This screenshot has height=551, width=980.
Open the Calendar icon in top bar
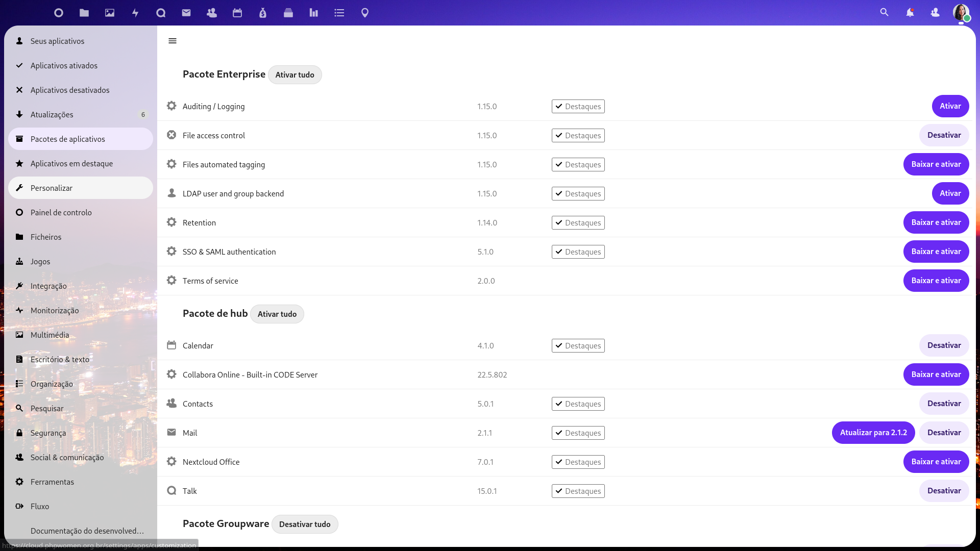coord(237,13)
